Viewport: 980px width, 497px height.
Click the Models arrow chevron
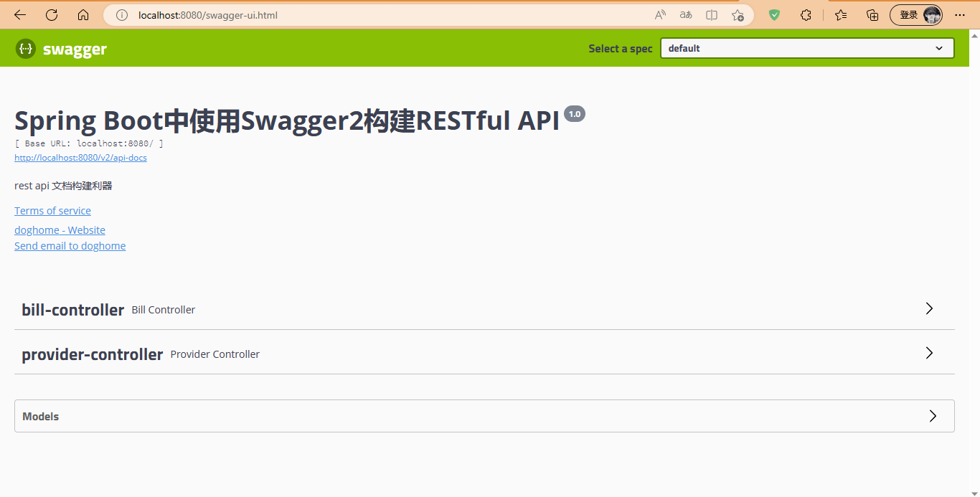pos(933,416)
